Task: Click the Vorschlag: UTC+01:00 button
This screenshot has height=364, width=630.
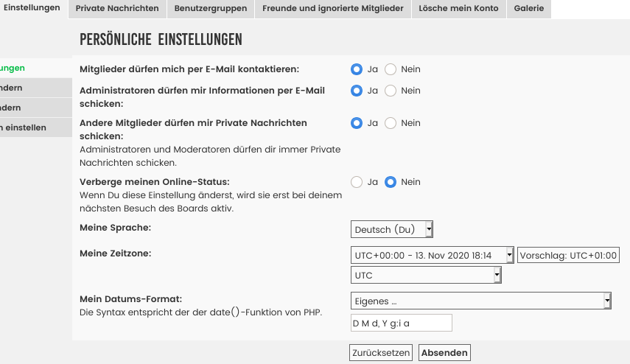Action: tap(568, 255)
